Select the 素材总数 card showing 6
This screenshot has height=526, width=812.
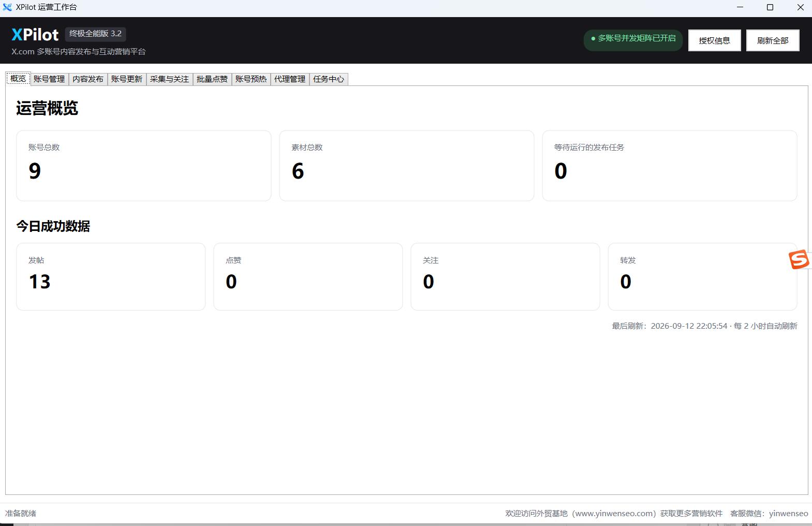(407, 166)
